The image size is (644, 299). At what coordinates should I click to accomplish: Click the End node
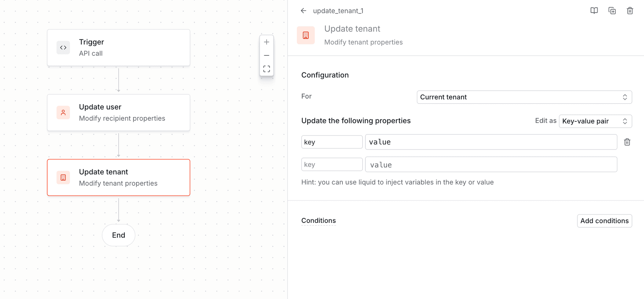tap(119, 235)
